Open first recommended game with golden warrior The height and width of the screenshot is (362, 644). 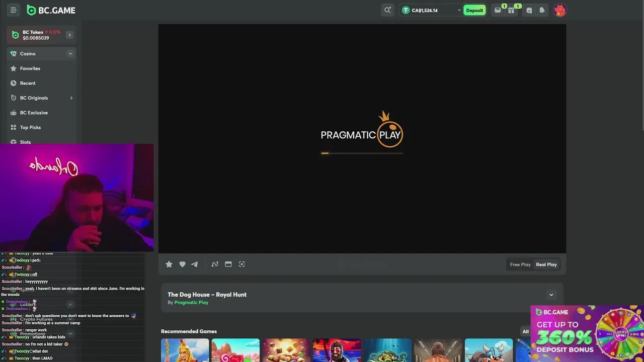pos(185,350)
